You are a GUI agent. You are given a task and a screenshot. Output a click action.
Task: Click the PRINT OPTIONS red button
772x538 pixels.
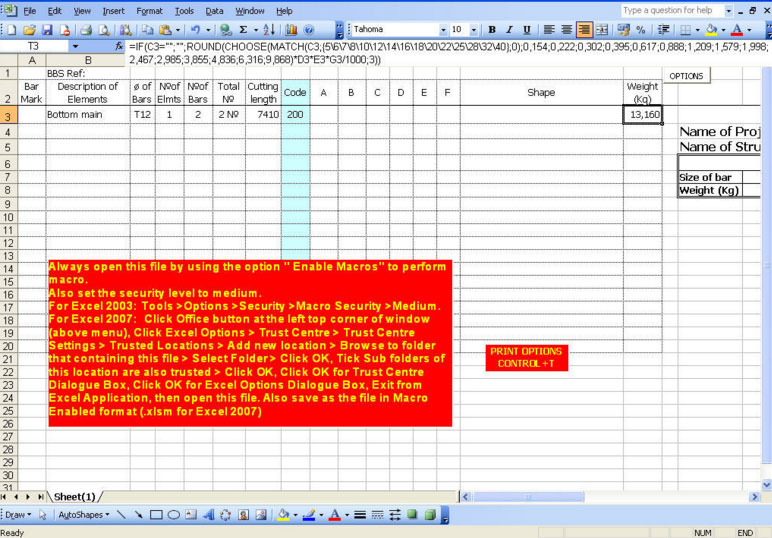click(x=526, y=357)
